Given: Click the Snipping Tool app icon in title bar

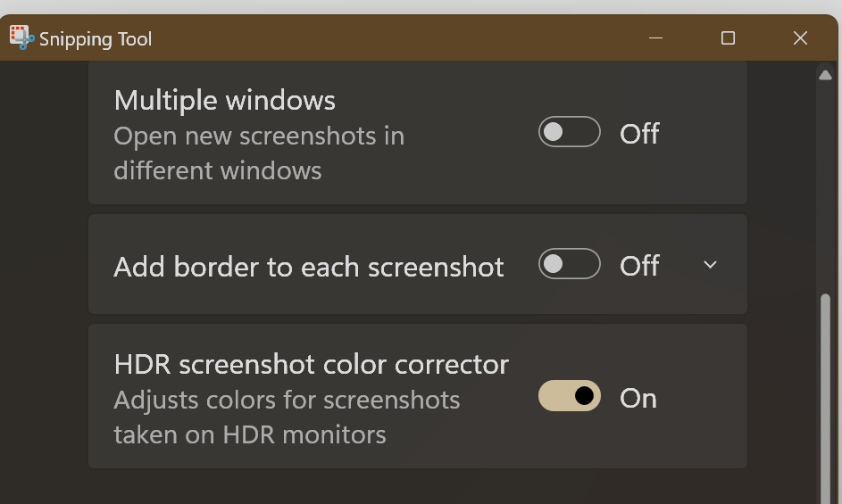Looking at the screenshot, I should [22, 37].
